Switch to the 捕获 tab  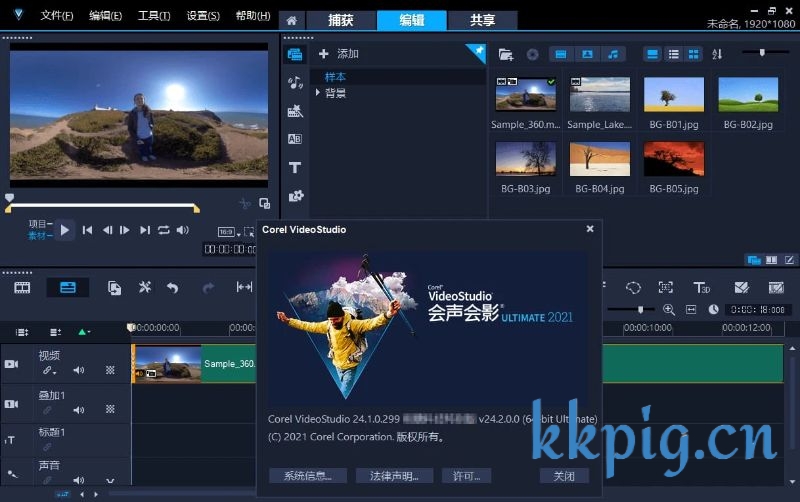tap(341, 20)
